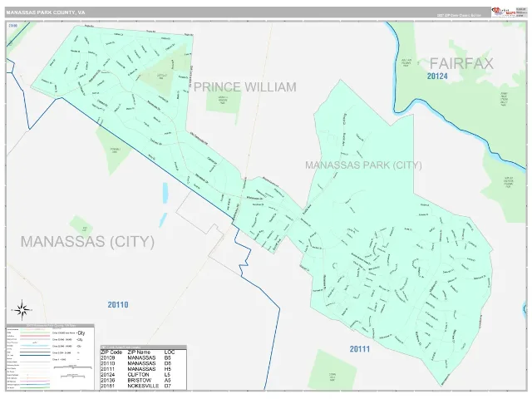Click table row for BRISTOW

[143, 381]
